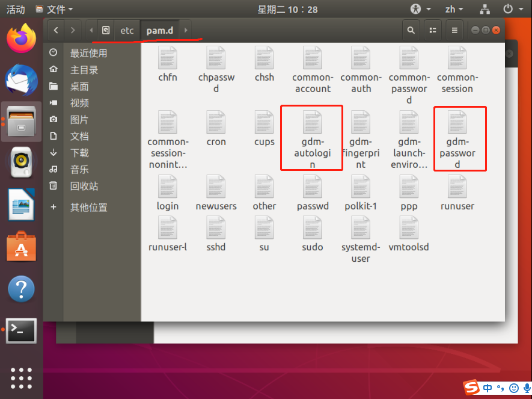Viewport: 532px width, 399px height.
Task: Open the network status icon in top bar
Action: click(x=485, y=9)
